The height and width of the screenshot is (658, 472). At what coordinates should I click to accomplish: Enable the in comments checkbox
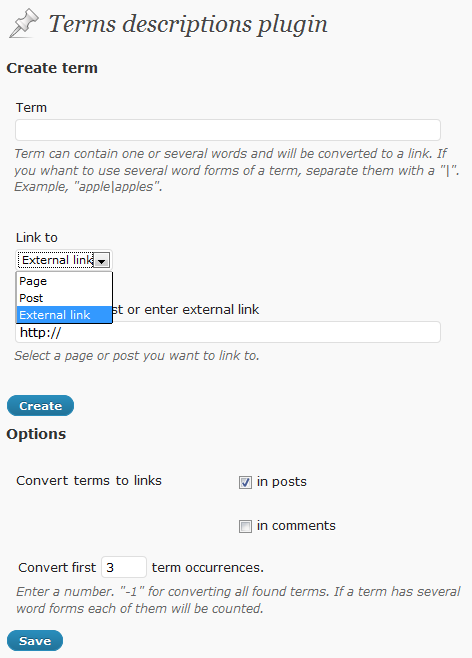245,526
